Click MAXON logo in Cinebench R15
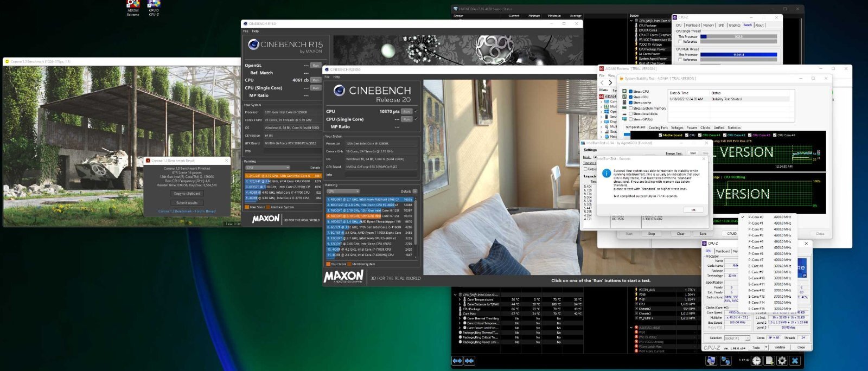The image size is (868, 371). tap(266, 219)
